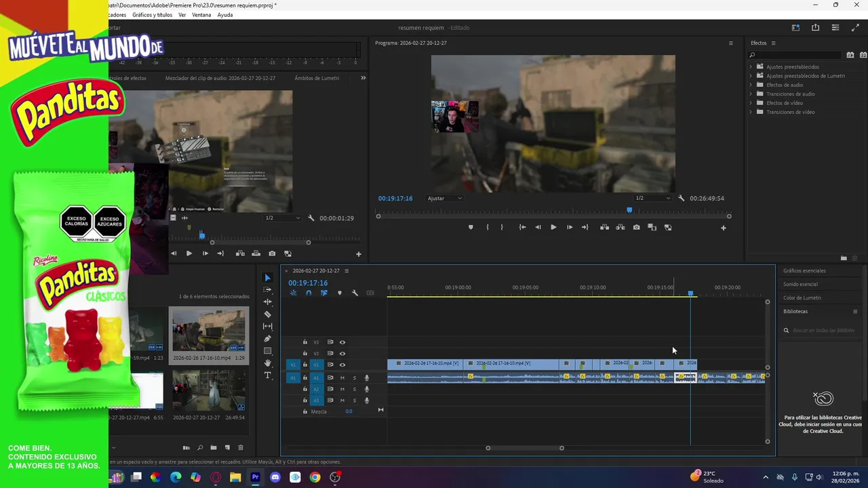
Task: Expand Efectos de audio folder
Action: coord(751,85)
